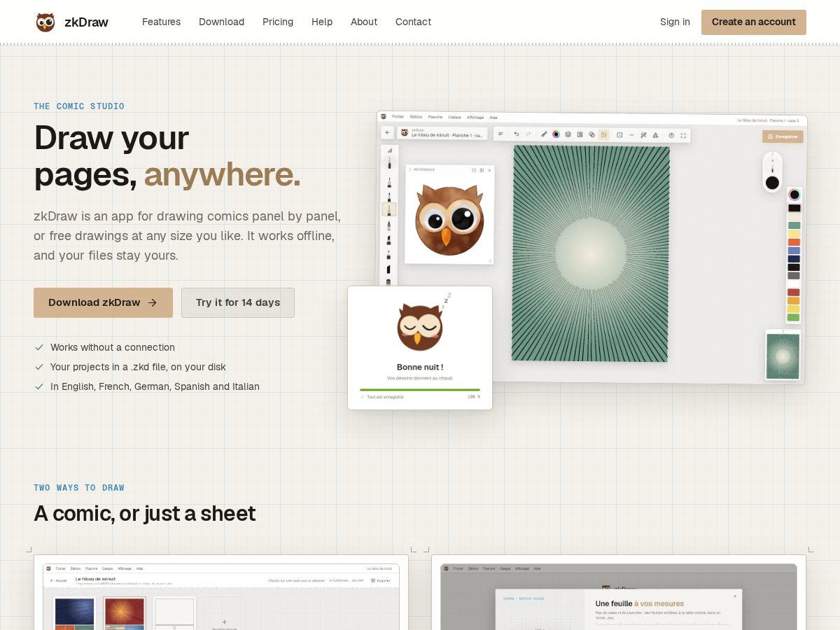Click the Accueil back link in comic preview

click(59, 580)
